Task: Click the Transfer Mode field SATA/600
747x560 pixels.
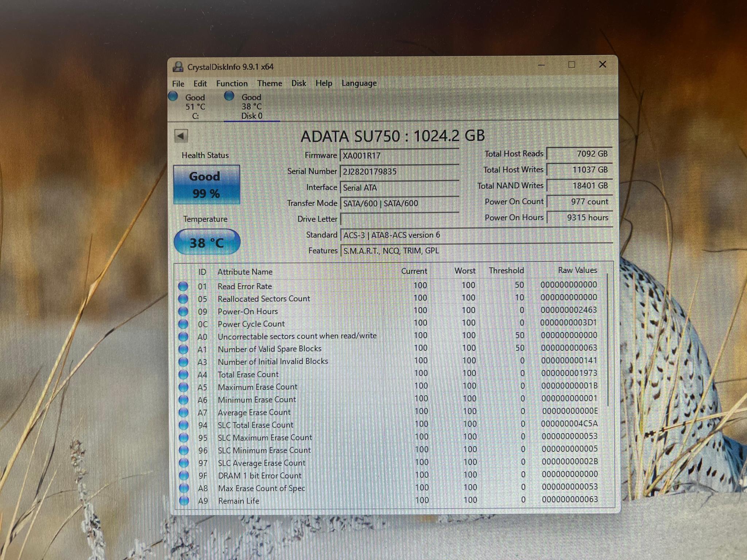Action: 399,203
